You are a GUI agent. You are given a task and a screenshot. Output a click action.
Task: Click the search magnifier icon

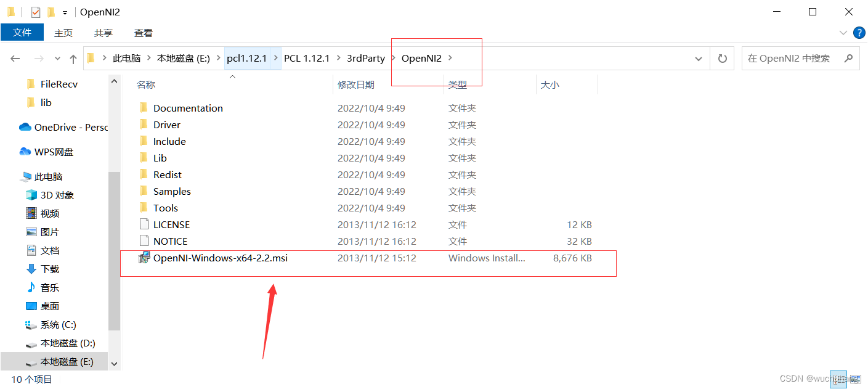pos(848,59)
